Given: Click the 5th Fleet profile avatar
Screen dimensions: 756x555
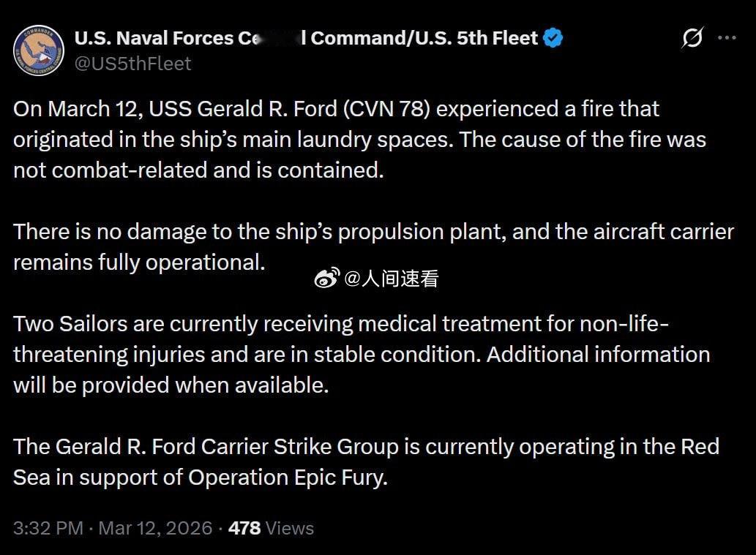Looking at the screenshot, I should [x=39, y=50].
